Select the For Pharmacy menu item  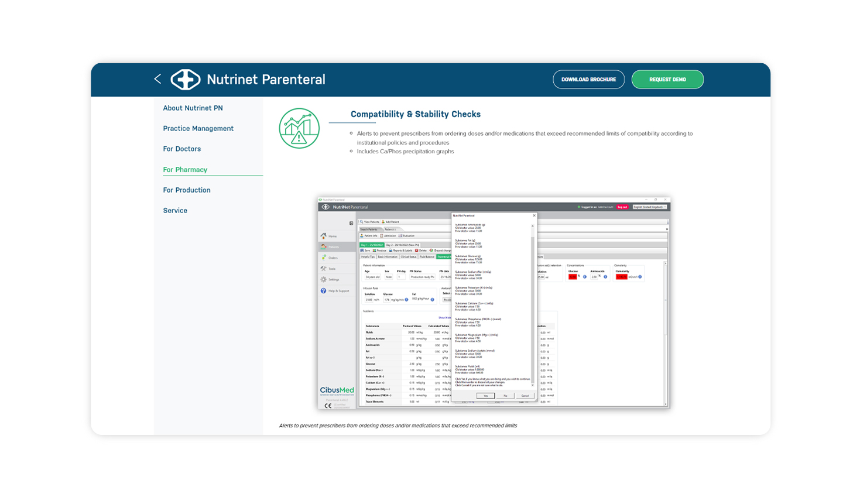tap(185, 170)
